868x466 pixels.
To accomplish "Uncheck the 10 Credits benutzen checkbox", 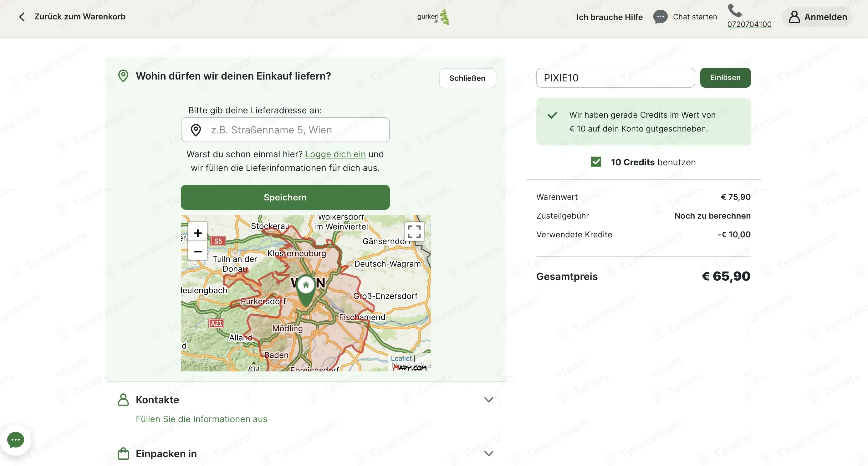I will (x=596, y=162).
